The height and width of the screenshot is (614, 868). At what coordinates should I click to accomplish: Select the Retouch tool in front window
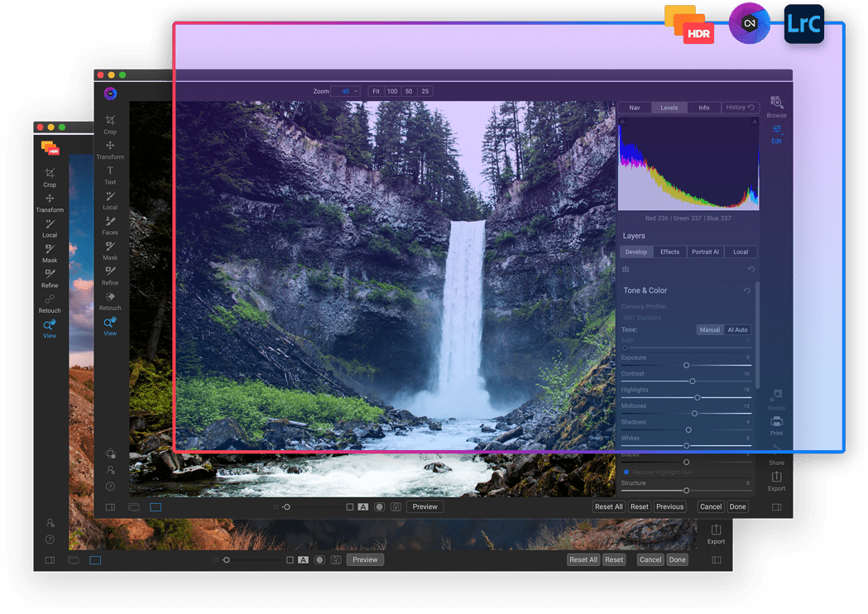[110, 300]
